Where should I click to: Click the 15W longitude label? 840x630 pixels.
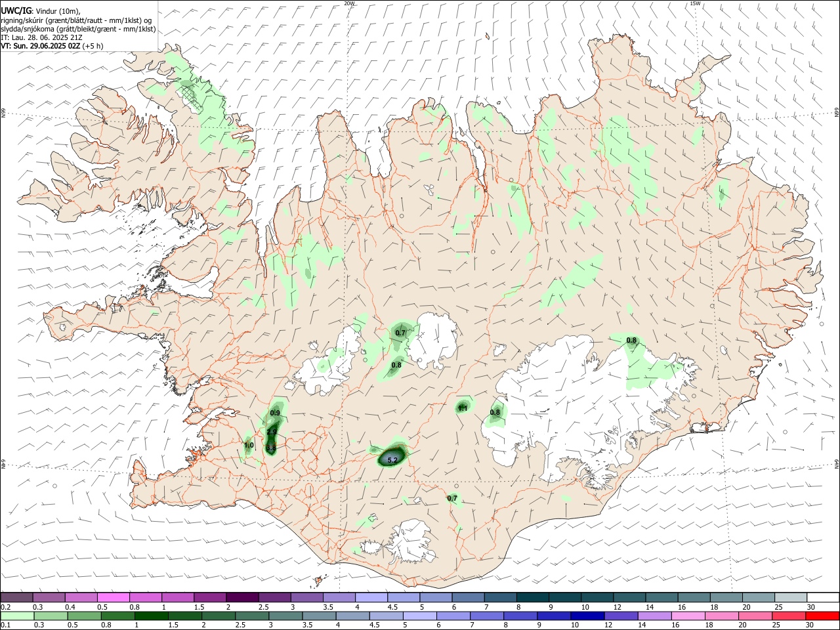pyautogui.click(x=695, y=3)
